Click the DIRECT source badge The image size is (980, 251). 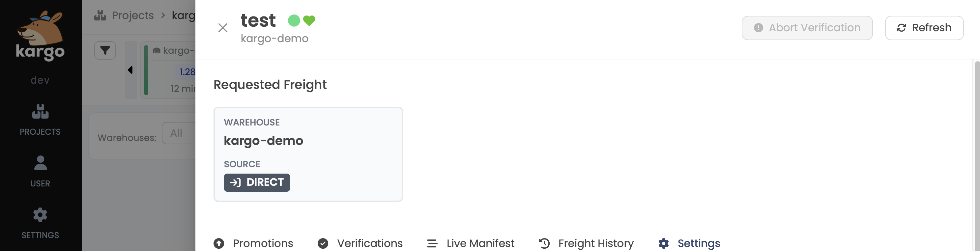257,182
